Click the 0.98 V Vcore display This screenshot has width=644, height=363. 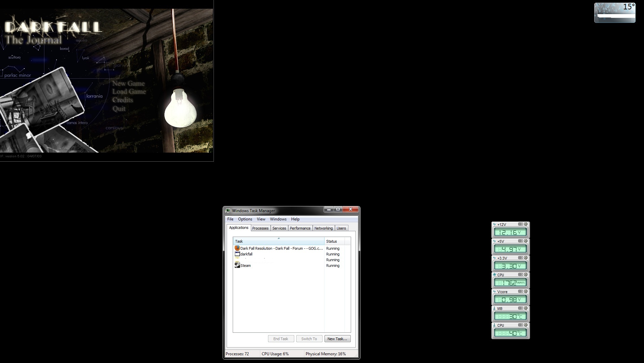click(x=510, y=299)
